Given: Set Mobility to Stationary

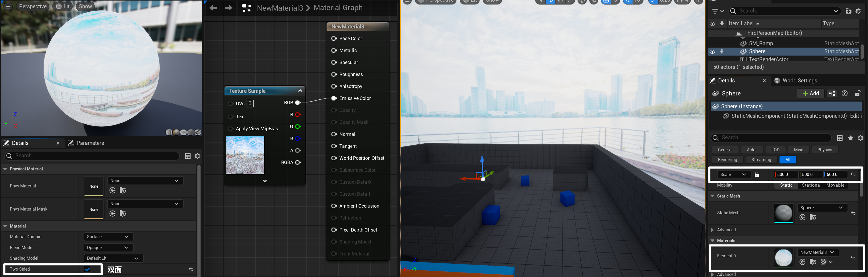Looking at the screenshot, I should (x=811, y=186).
